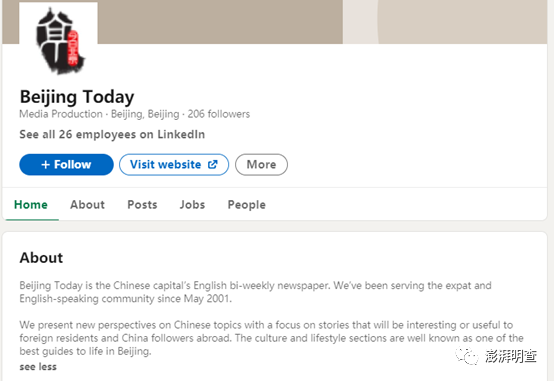Click the Media Production industry label
Viewport: 554px width, 381px height.
coord(61,114)
